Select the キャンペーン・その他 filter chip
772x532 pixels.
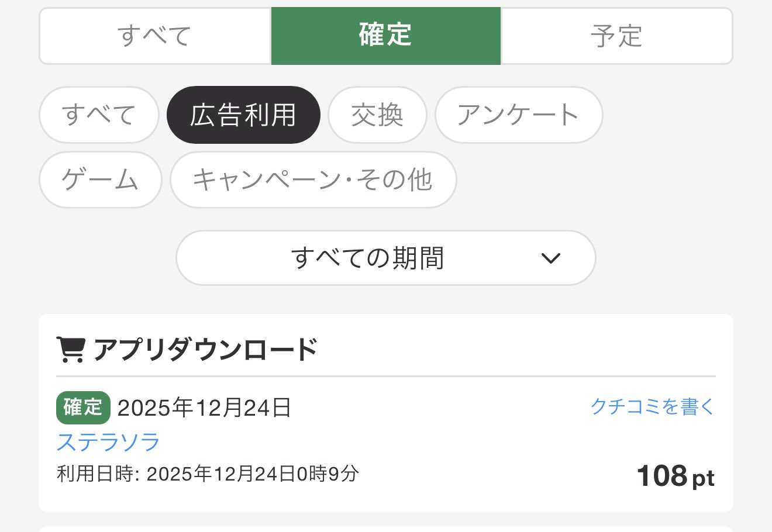pos(313,179)
